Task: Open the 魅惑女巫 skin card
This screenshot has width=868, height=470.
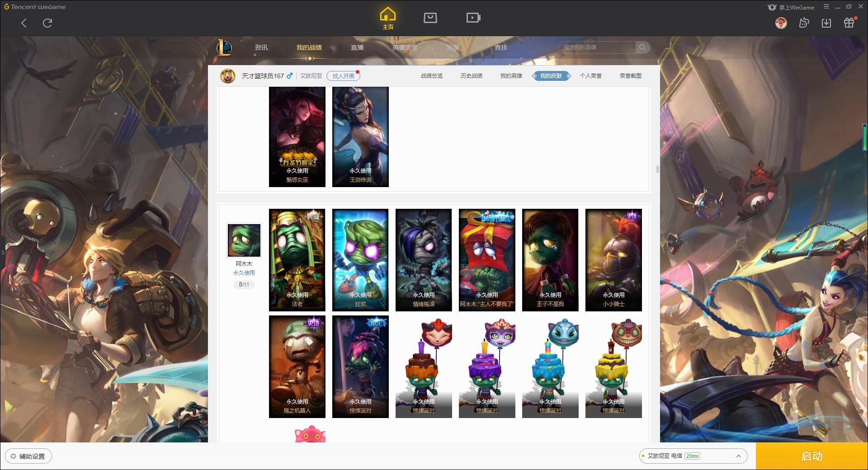Action: pos(297,137)
